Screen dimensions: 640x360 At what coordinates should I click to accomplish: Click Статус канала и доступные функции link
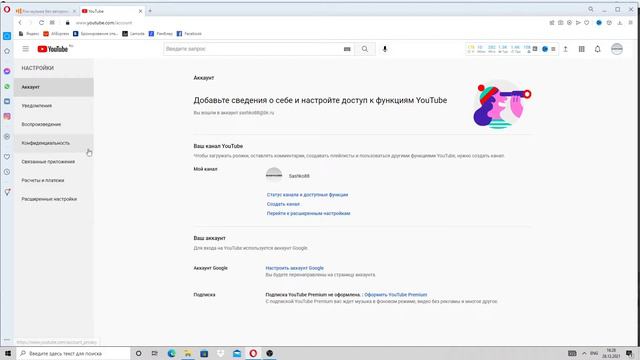click(307, 195)
